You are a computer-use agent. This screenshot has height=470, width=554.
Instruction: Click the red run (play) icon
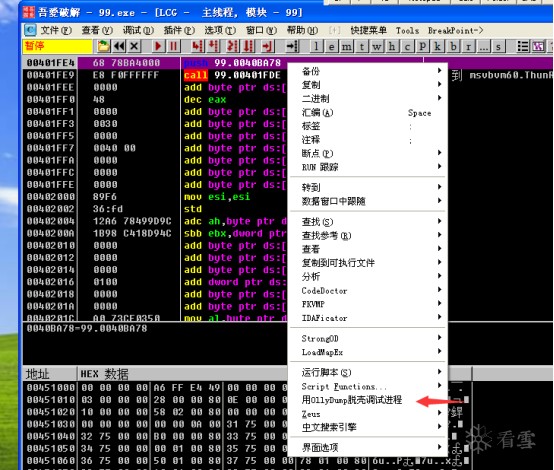tap(158, 46)
